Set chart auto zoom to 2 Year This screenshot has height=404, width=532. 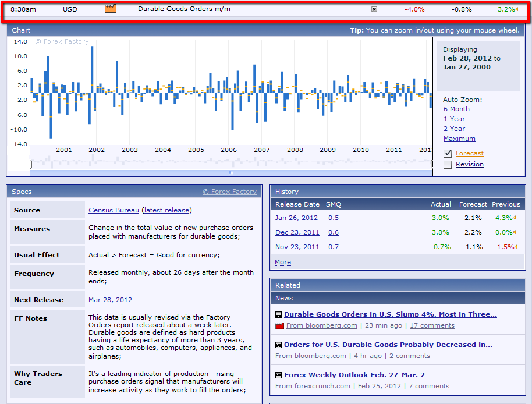[x=454, y=129]
